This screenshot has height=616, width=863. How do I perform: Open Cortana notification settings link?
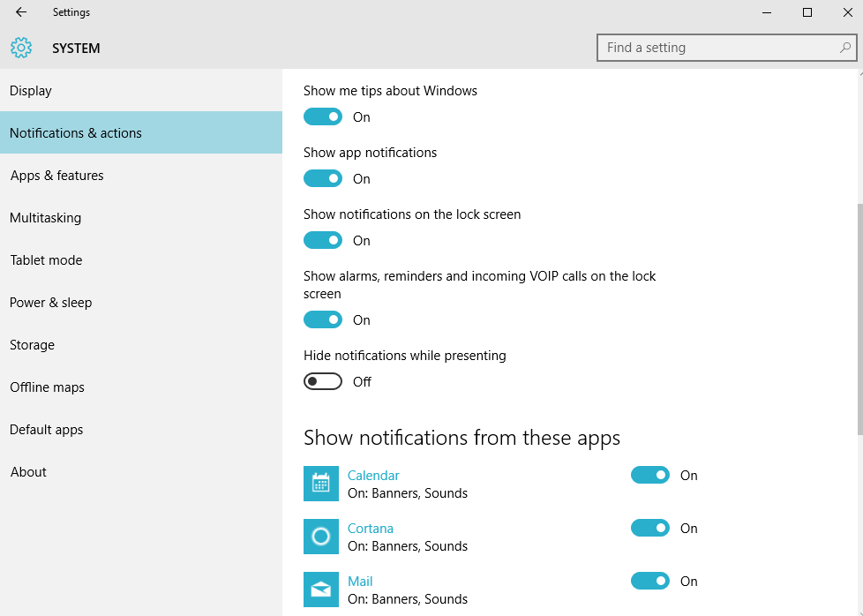click(371, 528)
